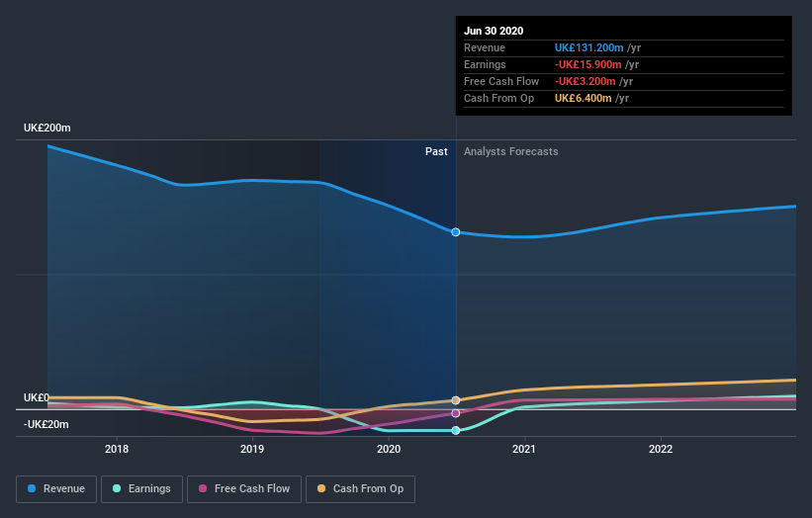
Task: Click the tooltip 'Earnings' row label
Action: point(485,64)
